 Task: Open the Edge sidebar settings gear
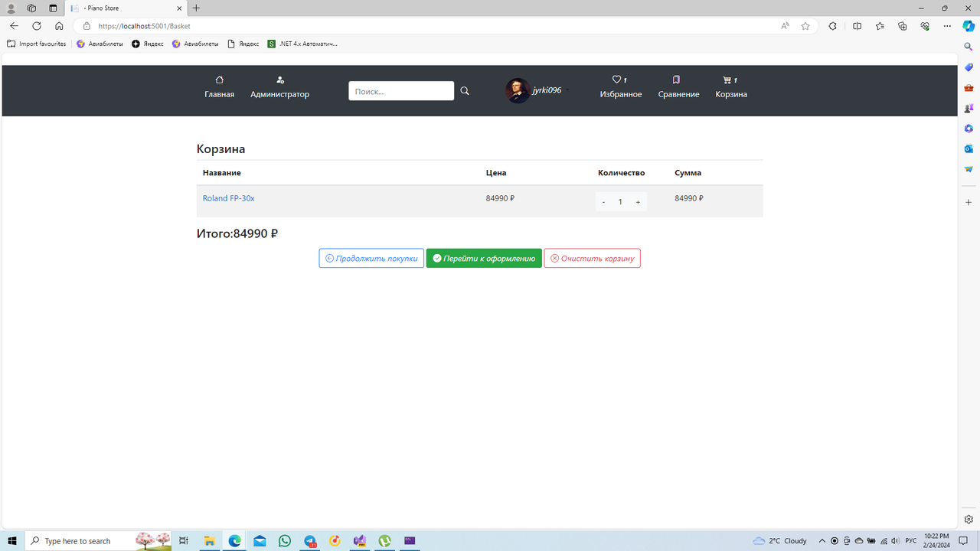click(969, 519)
